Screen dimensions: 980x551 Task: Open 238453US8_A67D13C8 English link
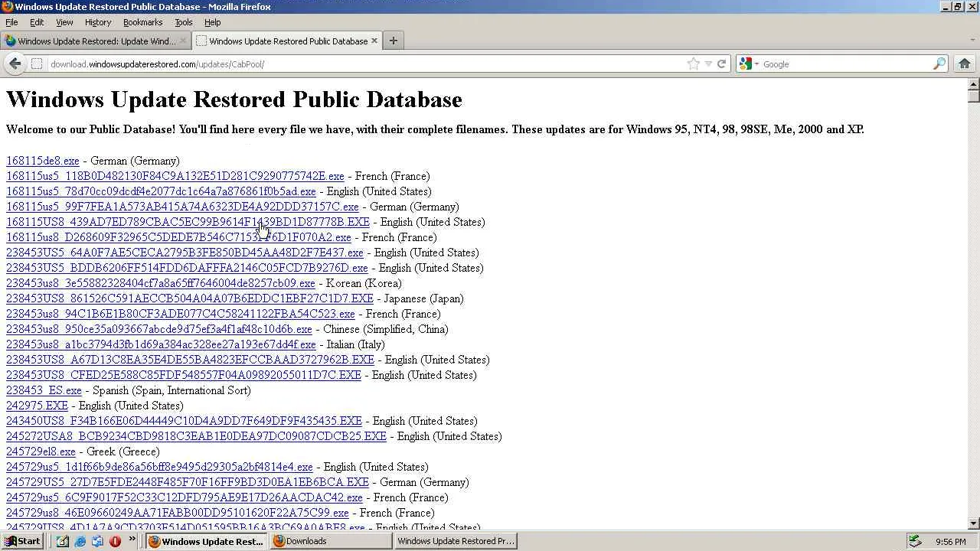190,360
